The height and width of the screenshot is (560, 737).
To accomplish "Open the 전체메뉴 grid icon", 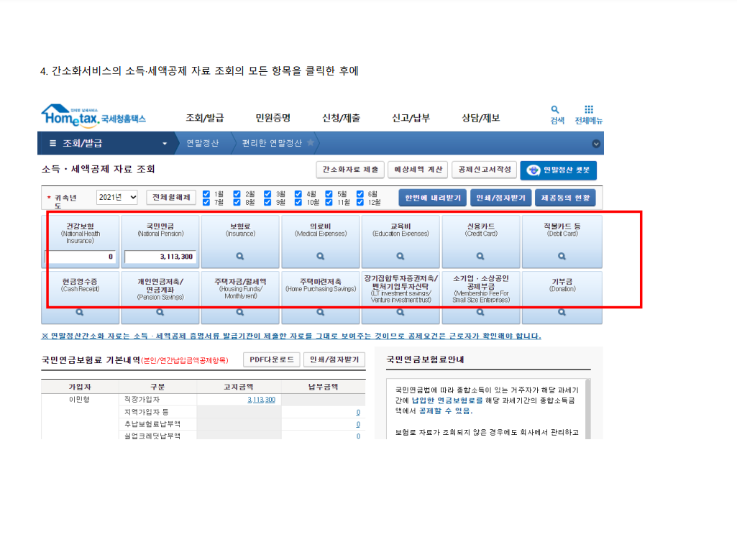I will (x=588, y=109).
